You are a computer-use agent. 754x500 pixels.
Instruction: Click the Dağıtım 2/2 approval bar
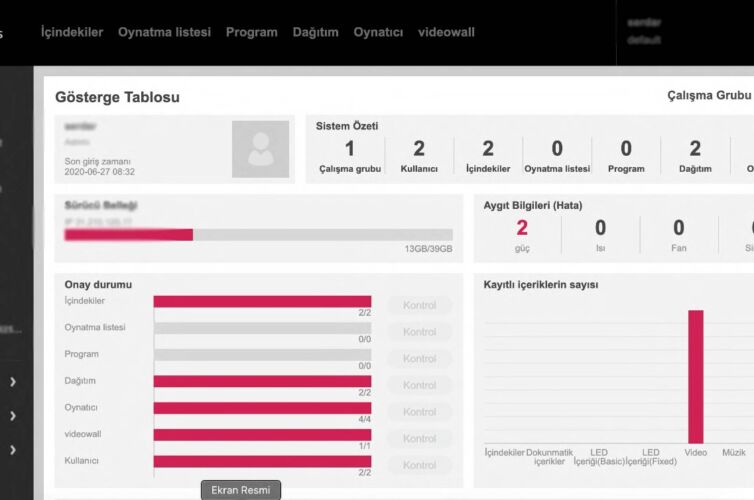pyautogui.click(x=263, y=381)
